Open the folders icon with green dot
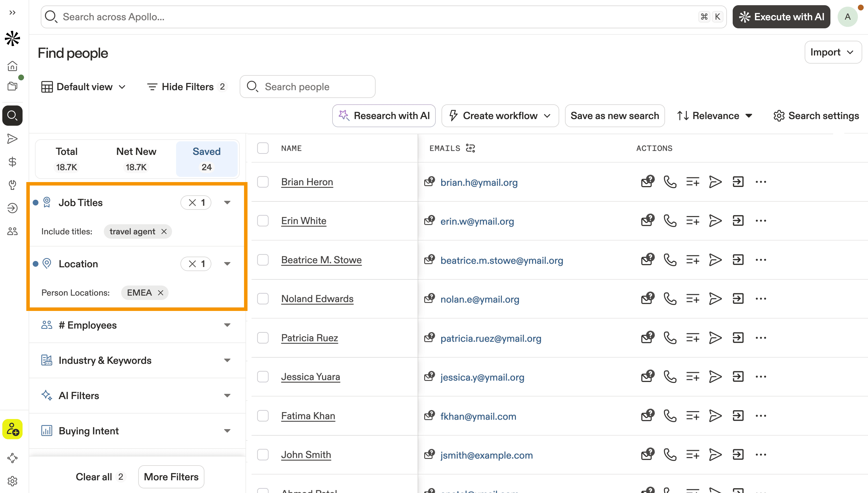Image resolution: width=868 pixels, height=493 pixels. pos(12,86)
